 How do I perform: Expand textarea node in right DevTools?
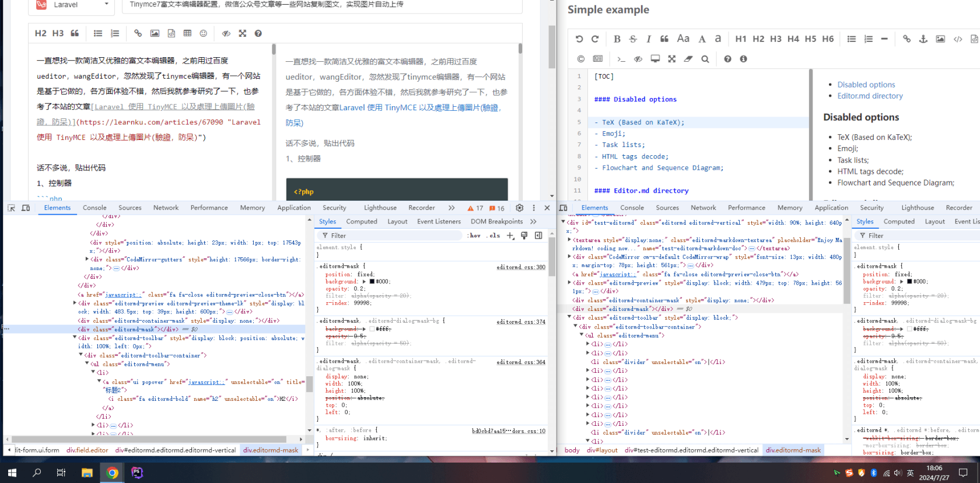(569, 240)
